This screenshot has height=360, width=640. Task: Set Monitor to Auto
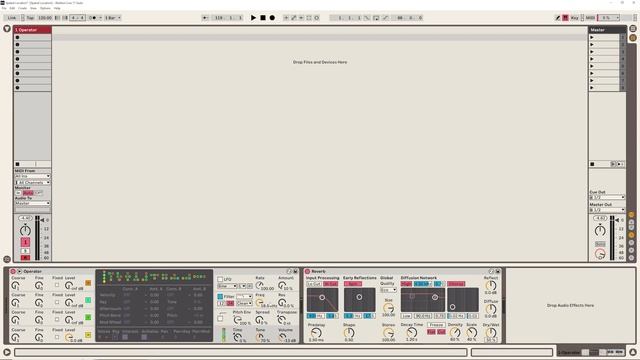point(28,193)
